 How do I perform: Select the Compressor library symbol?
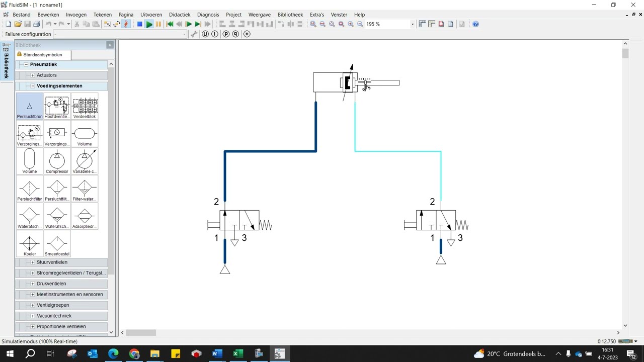(x=57, y=161)
